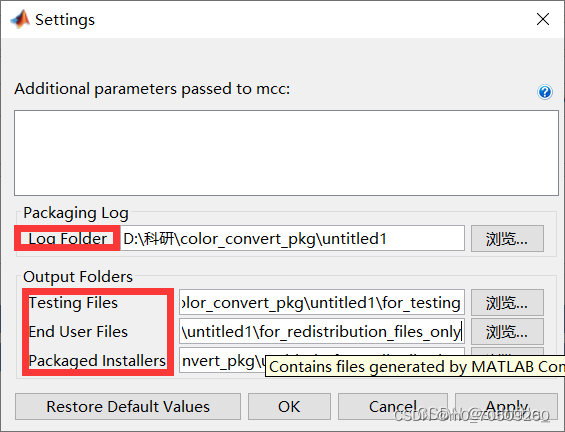Click the Log Folder path field
The image size is (565, 432).
point(292,238)
